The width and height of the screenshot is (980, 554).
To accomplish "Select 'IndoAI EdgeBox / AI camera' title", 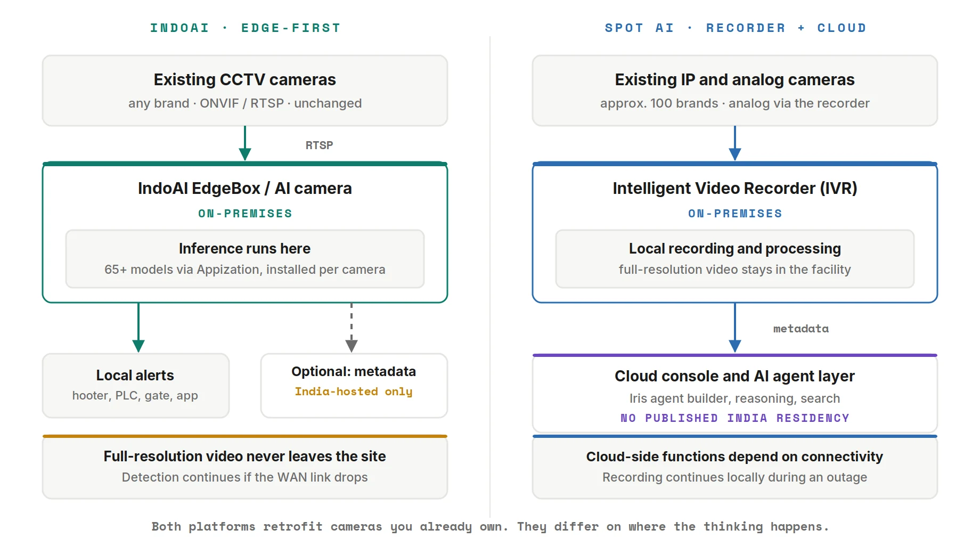I will coord(245,188).
